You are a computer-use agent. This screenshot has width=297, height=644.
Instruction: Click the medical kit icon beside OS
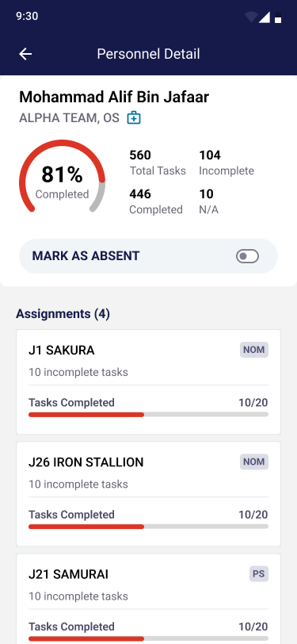(x=134, y=118)
